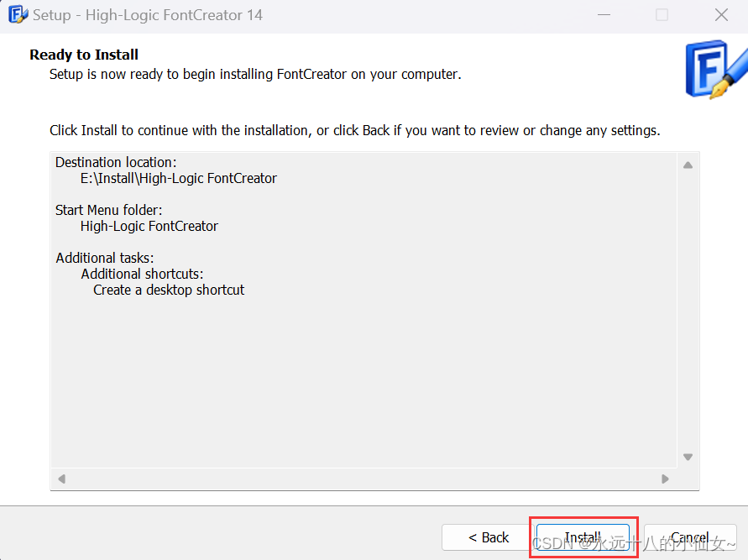Click the disabled maximize button

click(662, 15)
